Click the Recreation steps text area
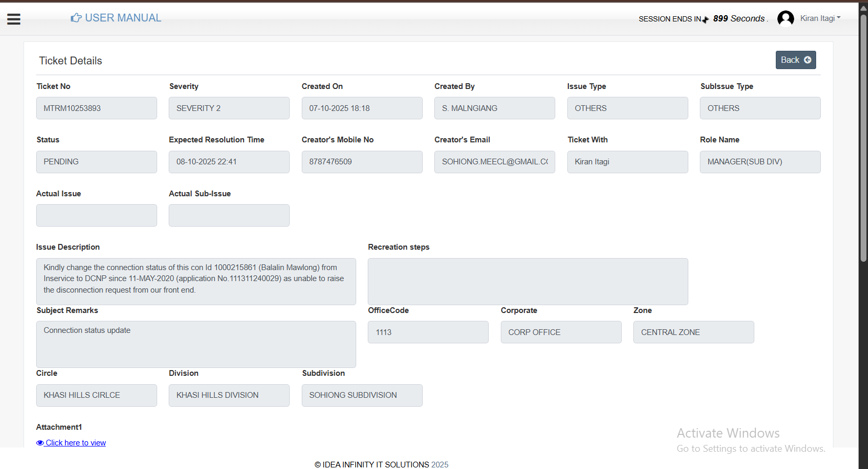 528,281
